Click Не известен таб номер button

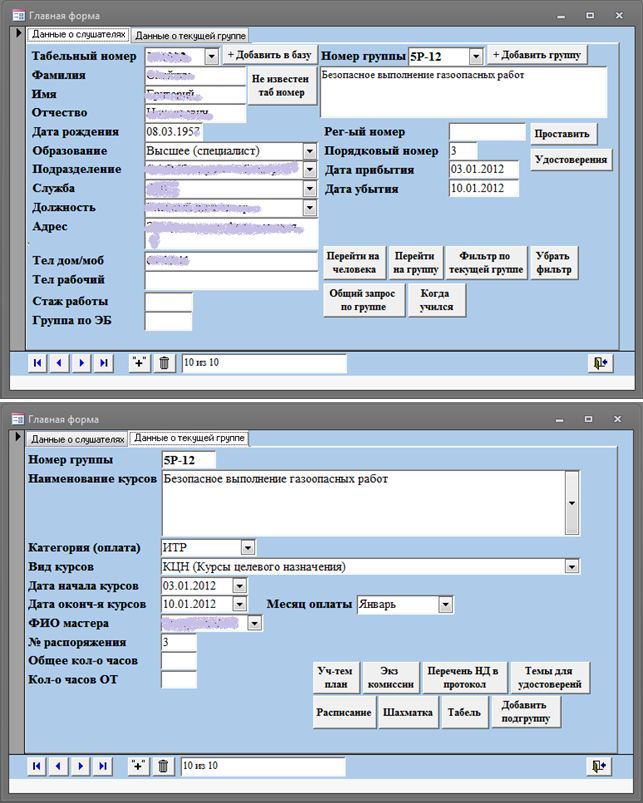[281, 86]
